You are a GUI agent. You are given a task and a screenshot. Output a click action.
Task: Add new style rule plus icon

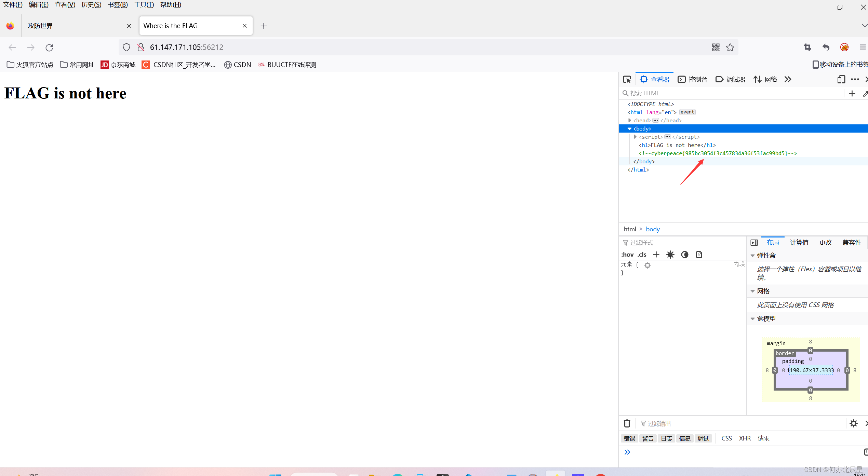coord(656,255)
